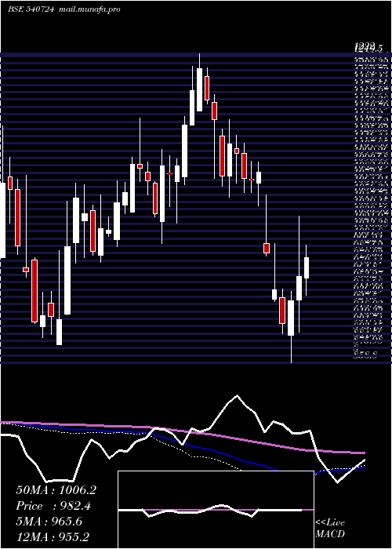392x549 pixels.
Task: Click the 'BSE 540724 mail.munafa.pro' chart title
Action: [x=64, y=9]
